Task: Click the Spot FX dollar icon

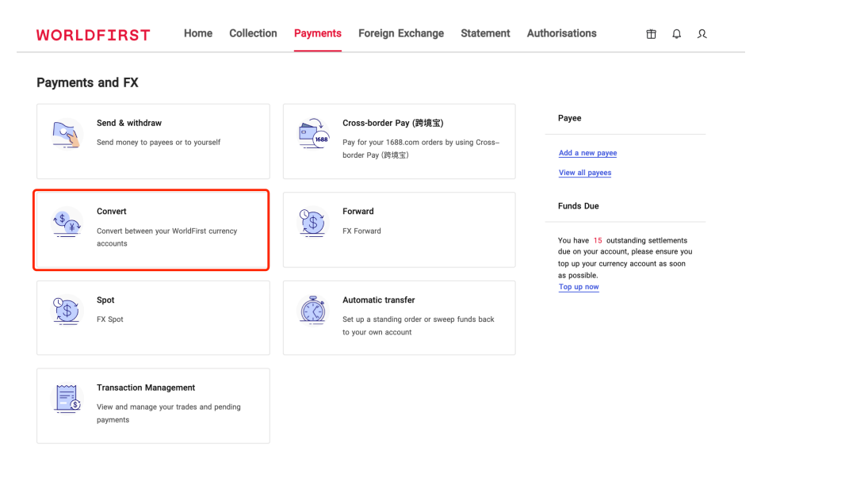Action: tap(67, 311)
